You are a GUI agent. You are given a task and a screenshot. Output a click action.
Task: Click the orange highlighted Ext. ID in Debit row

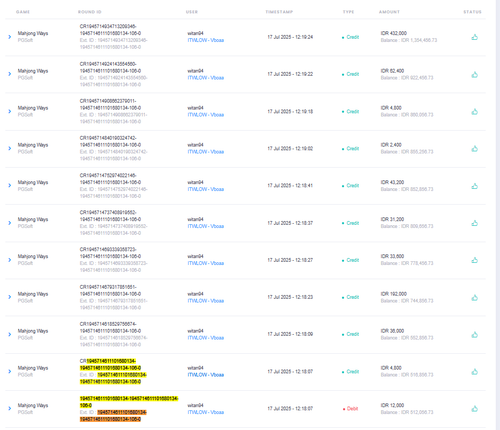click(x=113, y=416)
